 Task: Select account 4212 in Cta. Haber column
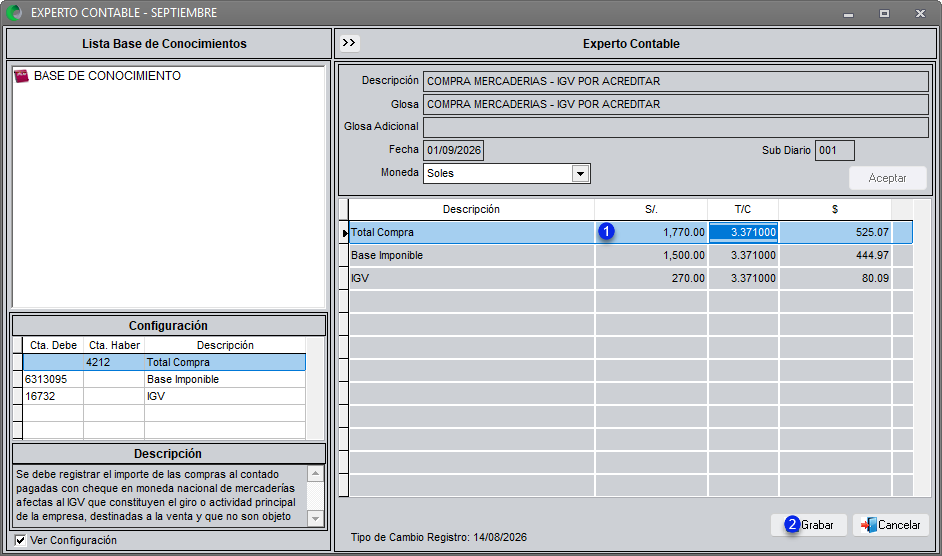[114, 362]
